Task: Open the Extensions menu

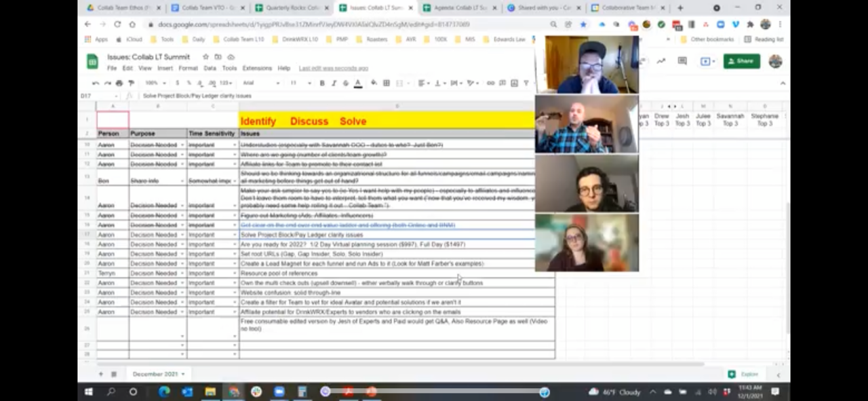Action: 257,69
